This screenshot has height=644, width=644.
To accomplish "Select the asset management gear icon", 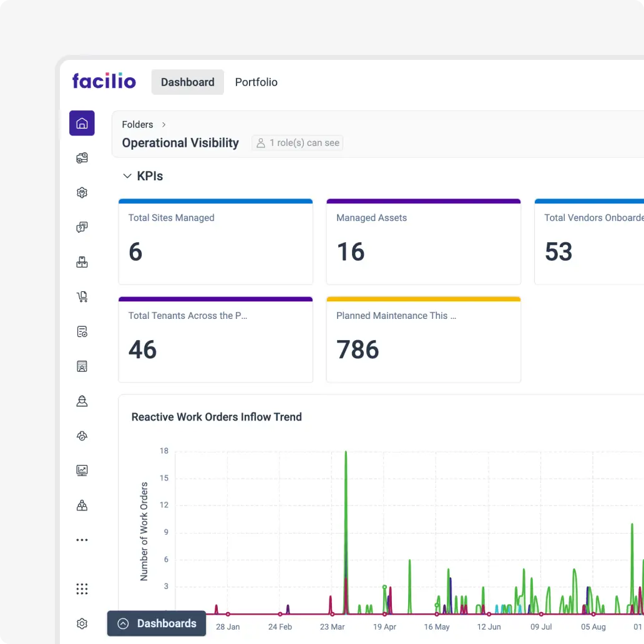I will point(82,192).
